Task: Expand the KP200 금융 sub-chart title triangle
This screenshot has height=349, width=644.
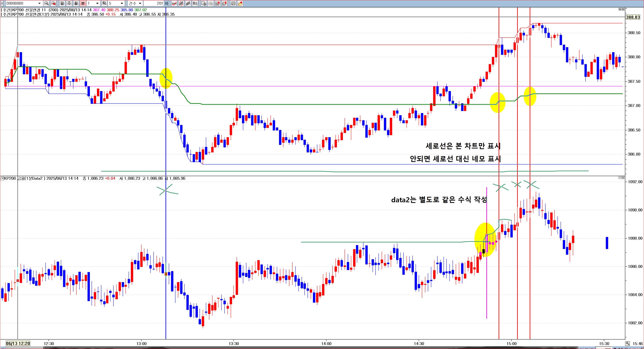Action: tap(2, 178)
